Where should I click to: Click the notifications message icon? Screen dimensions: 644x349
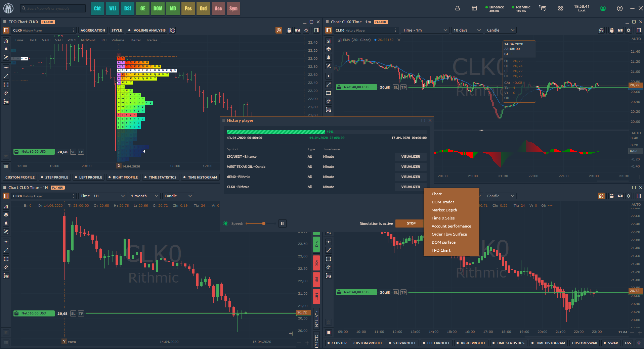pyautogui.click(x=543, y=8)
